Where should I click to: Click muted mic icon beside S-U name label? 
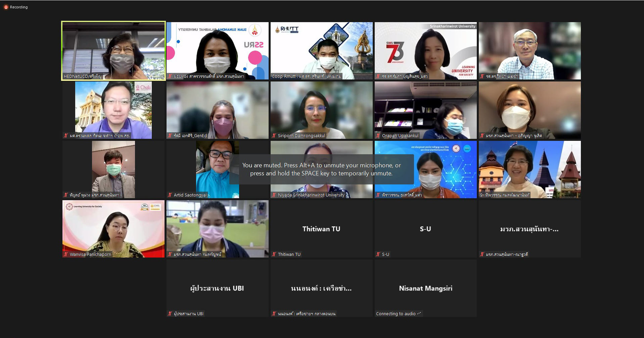tap(378, 255)
